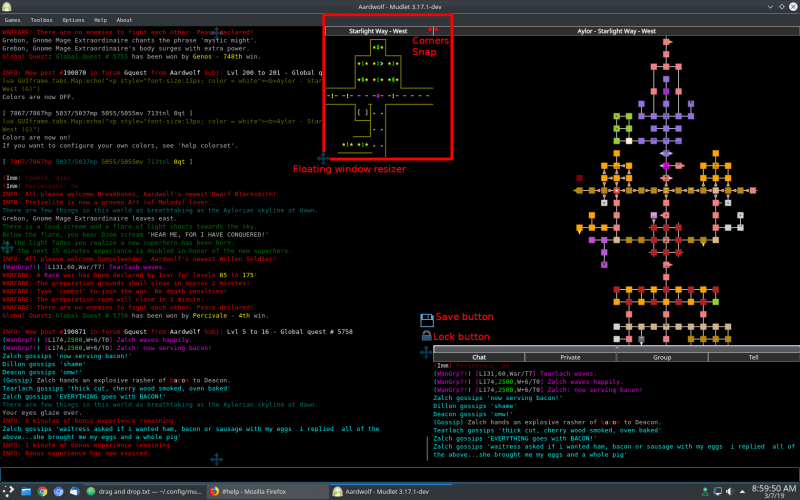Click the padlock lock icon
800x500 pixels.
(x=427, y=335)
